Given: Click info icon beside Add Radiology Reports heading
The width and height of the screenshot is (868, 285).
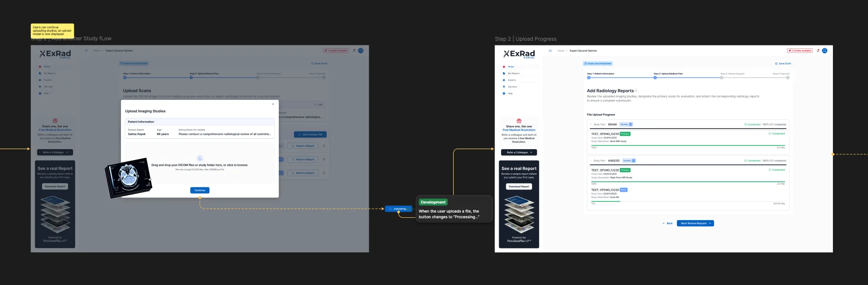Looking at the screenshot, I should click(x=636, y=91).
